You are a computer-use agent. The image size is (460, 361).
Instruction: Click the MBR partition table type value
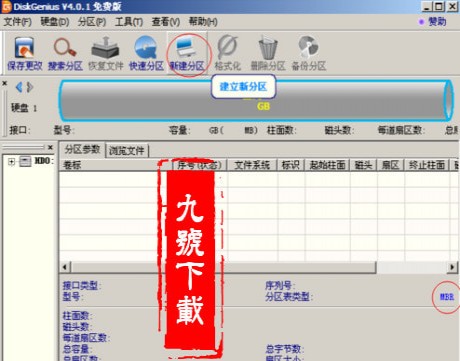coord(447,296)
